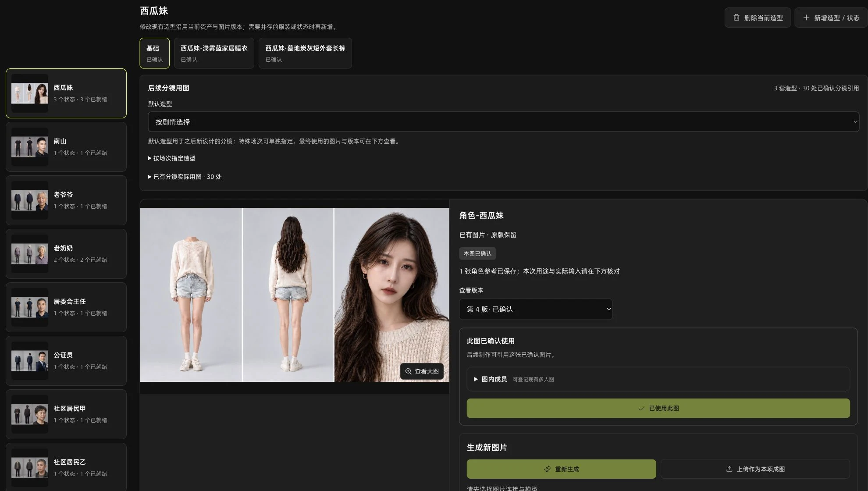Select the 社区居民乙 character card
Screen dimensions: 868x491
click(x=66, y=467)
